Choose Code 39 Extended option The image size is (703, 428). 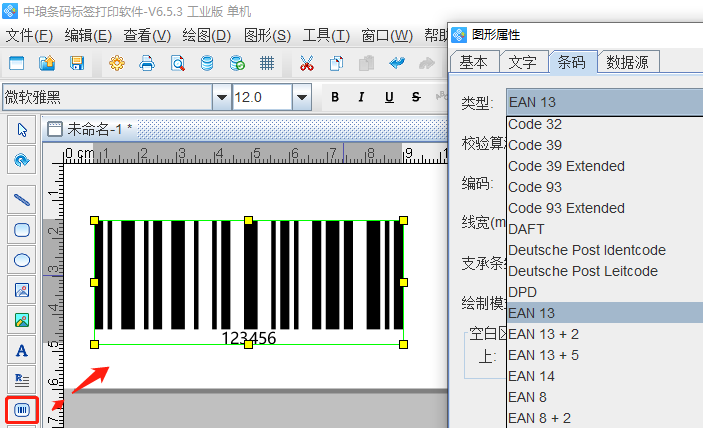[604, 166]
